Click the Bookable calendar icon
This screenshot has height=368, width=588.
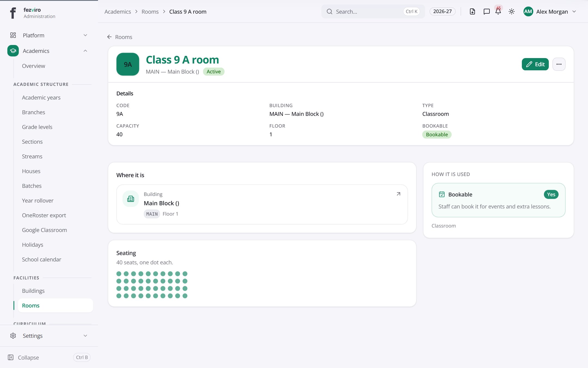click(x=442, y=194)
